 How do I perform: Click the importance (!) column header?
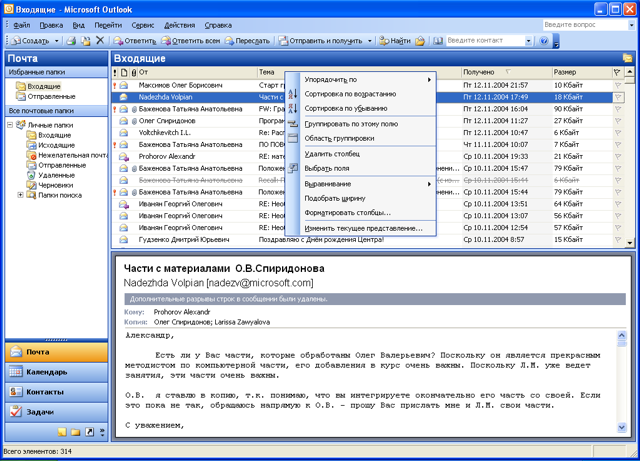(x=115, y=73)
